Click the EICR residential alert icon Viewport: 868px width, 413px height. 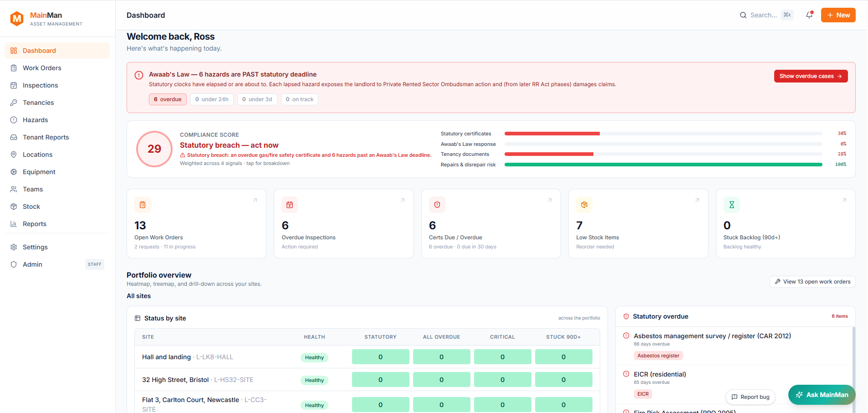click(626, 374)
